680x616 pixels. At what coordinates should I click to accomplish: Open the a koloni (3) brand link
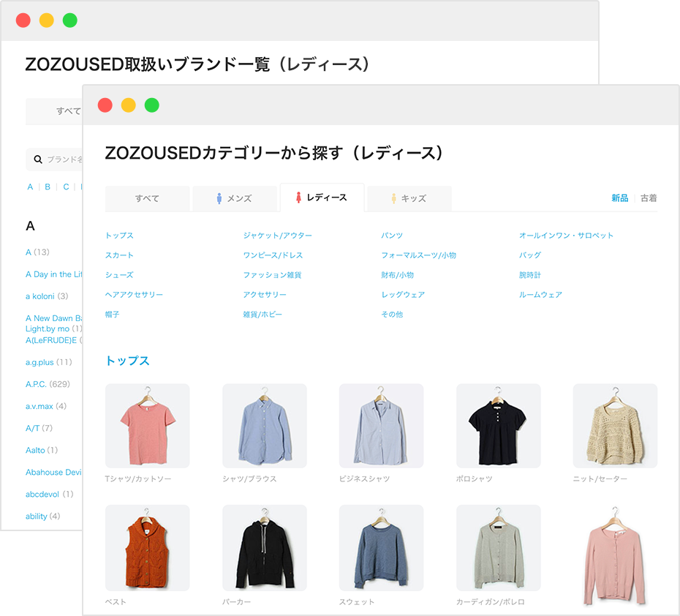(47, 296)
